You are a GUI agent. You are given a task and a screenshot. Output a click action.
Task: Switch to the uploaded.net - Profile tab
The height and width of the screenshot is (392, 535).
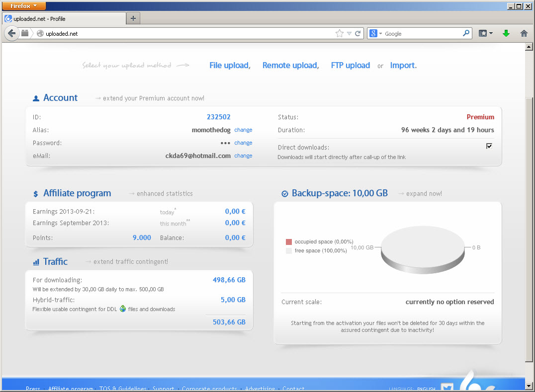tap(65, 19)
